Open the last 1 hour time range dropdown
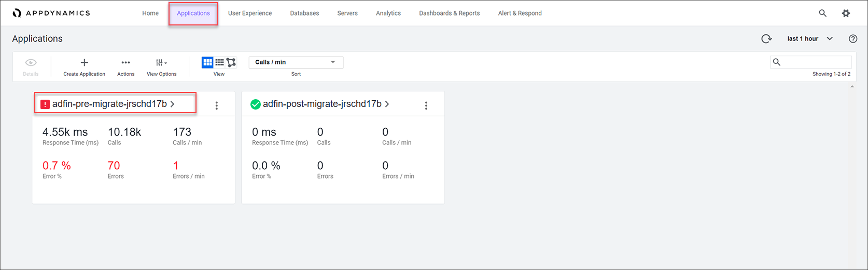This screenshot has height=270, width=868. point(809,38)
